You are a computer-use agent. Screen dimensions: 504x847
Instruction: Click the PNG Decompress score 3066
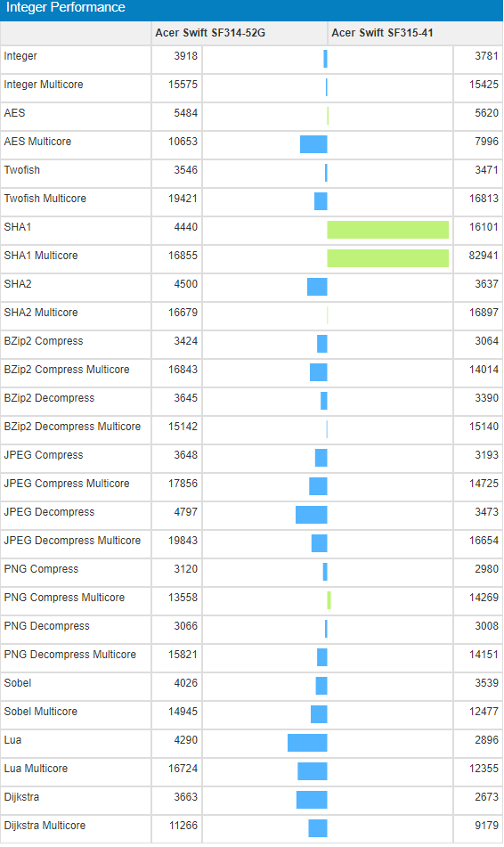(186, 627)
